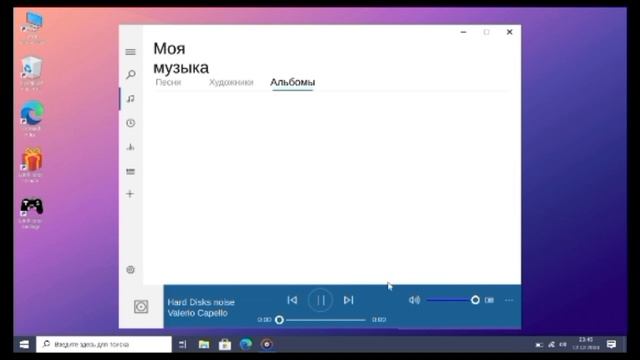Open search in Groove Music sidebar
The width and height of the screenshot is (640, 360).
click(x=131, y=74)
